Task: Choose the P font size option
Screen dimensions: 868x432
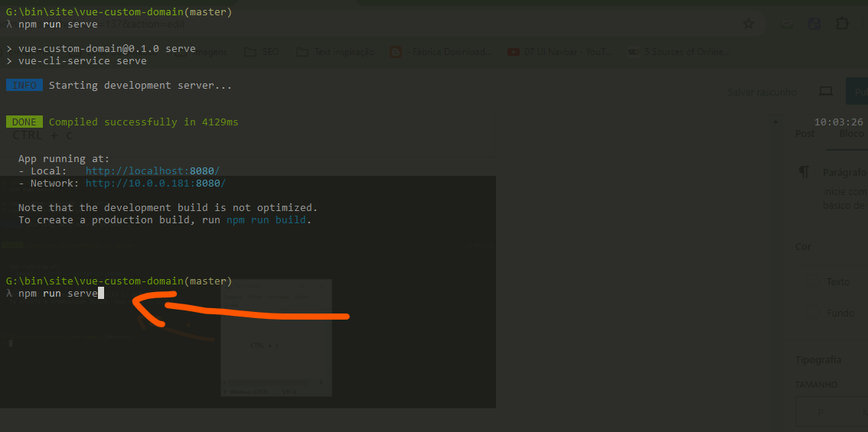Action: [821, 412]
